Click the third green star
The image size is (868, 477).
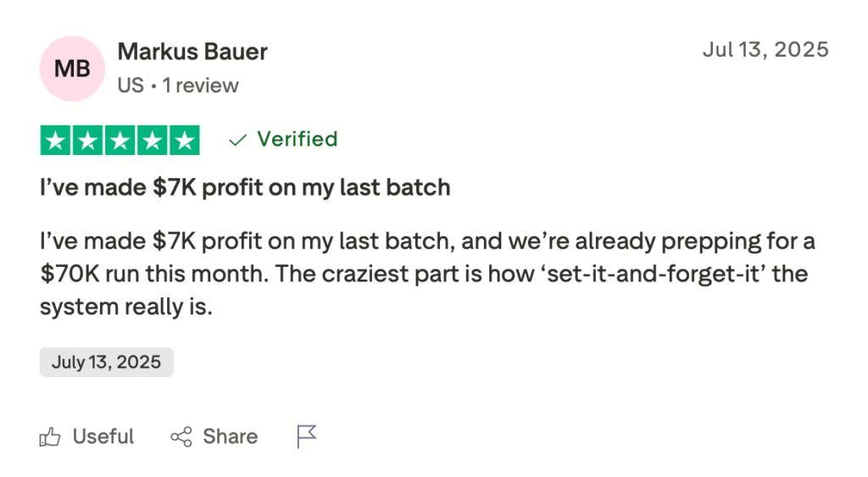coord(120,141)
